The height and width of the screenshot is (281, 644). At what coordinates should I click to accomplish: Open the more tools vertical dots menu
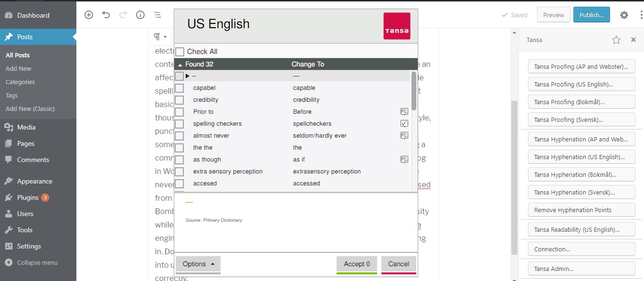[641, 15]
